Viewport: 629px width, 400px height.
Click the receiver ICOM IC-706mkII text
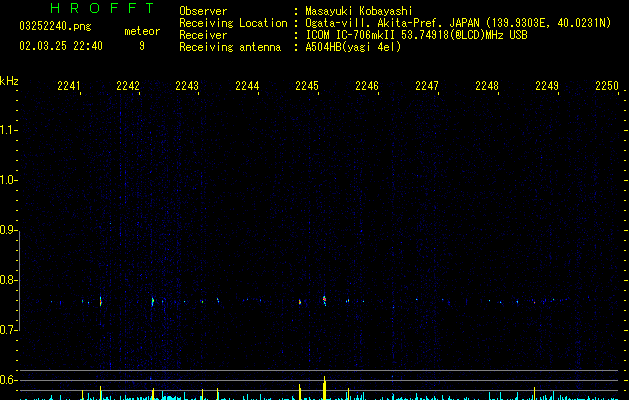click(x=351, y=35)
